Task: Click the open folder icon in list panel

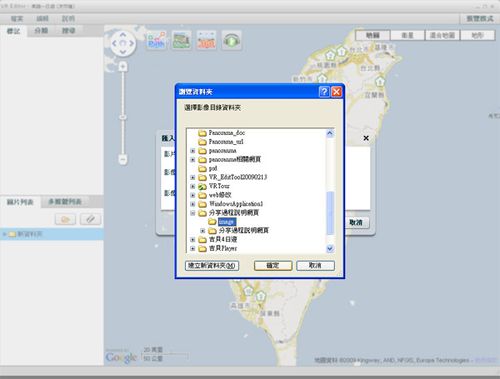Action: [x=65, y=219]
